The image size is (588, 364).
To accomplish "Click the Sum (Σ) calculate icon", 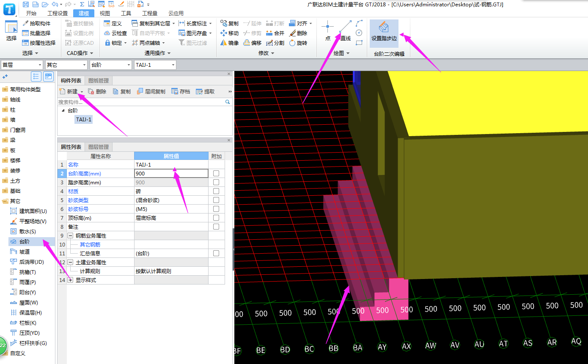I will 82,4.
